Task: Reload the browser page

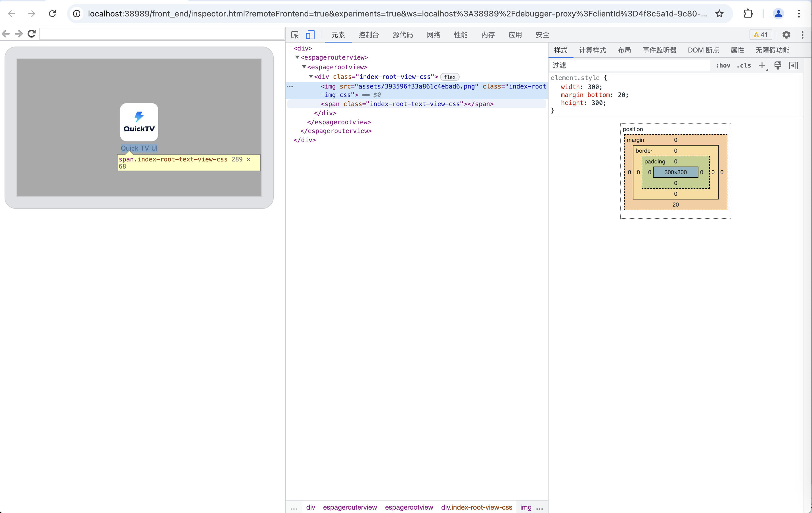Action: click(x=52, y=14)
